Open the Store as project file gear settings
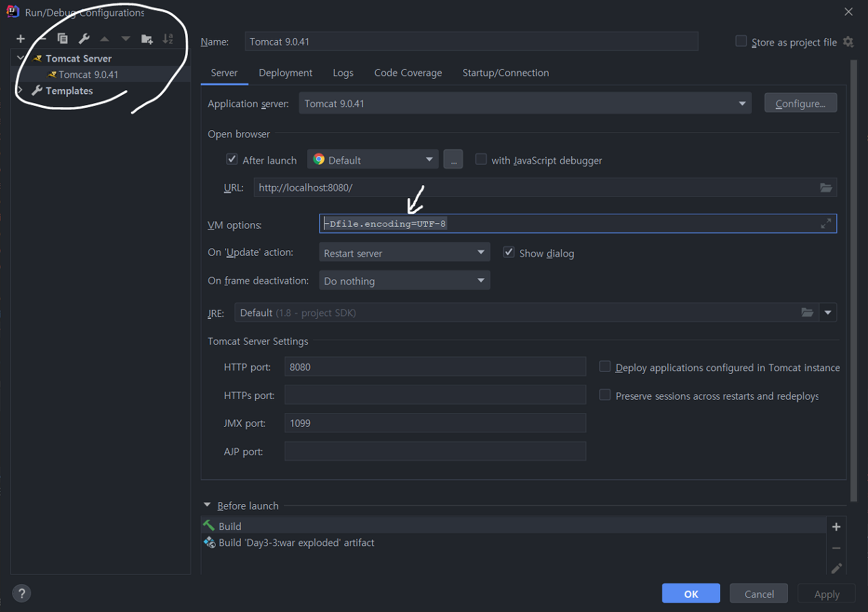This screenshot has height=612, width=868. click(848, 41)
